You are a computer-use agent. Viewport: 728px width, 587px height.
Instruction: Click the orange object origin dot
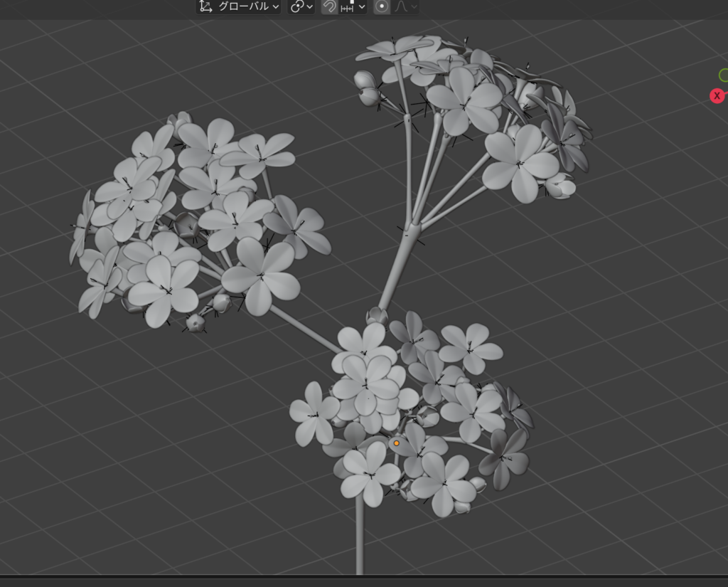coord(397,443)
